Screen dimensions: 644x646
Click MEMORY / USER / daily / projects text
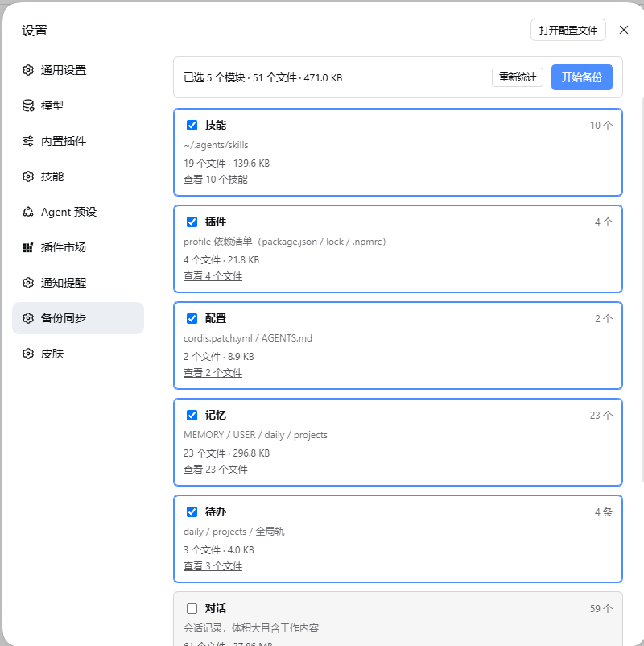click(255, 435)
